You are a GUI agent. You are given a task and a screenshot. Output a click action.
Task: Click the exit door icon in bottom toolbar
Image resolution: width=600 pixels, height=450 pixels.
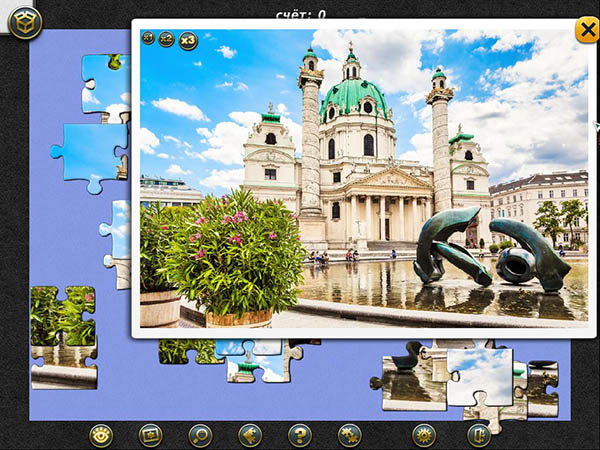click(x=479, y=435)
